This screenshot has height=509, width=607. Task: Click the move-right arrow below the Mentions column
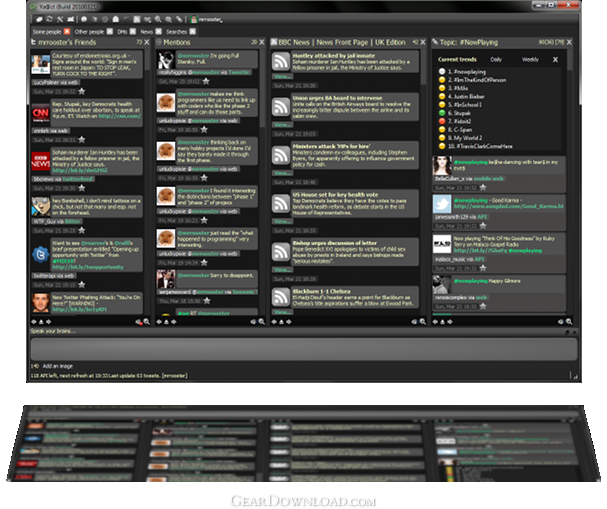tap(174, 322)
